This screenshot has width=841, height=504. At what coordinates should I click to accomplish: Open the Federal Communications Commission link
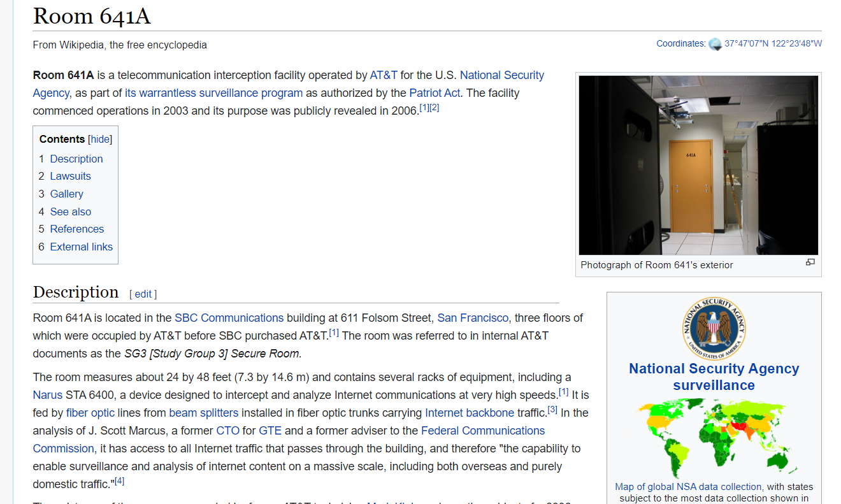tap(289, 440)
